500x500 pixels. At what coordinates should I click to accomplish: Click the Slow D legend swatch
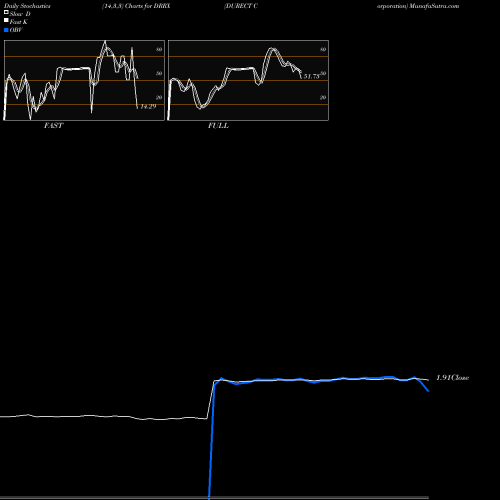coord(6,12)
